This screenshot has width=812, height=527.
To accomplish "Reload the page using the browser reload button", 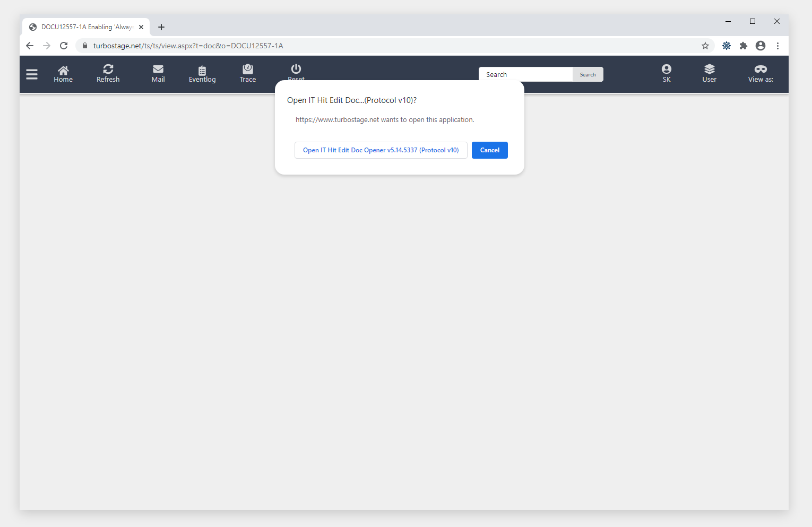I will 64,46.
